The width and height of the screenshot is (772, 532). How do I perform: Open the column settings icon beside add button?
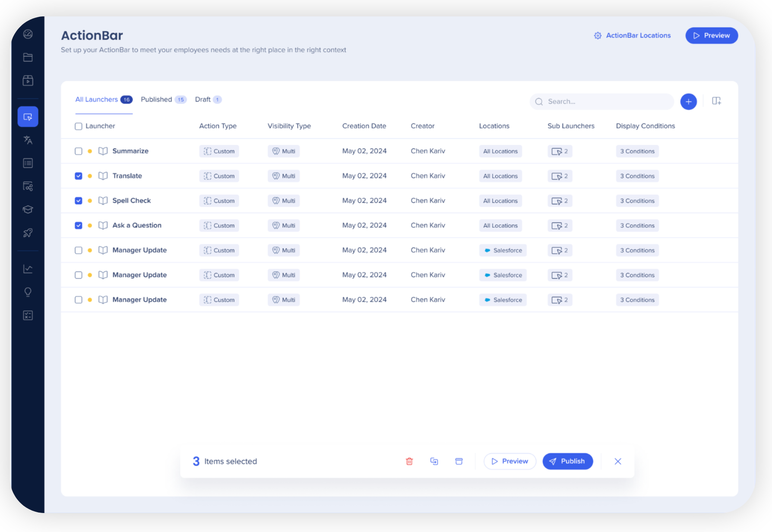716,101
